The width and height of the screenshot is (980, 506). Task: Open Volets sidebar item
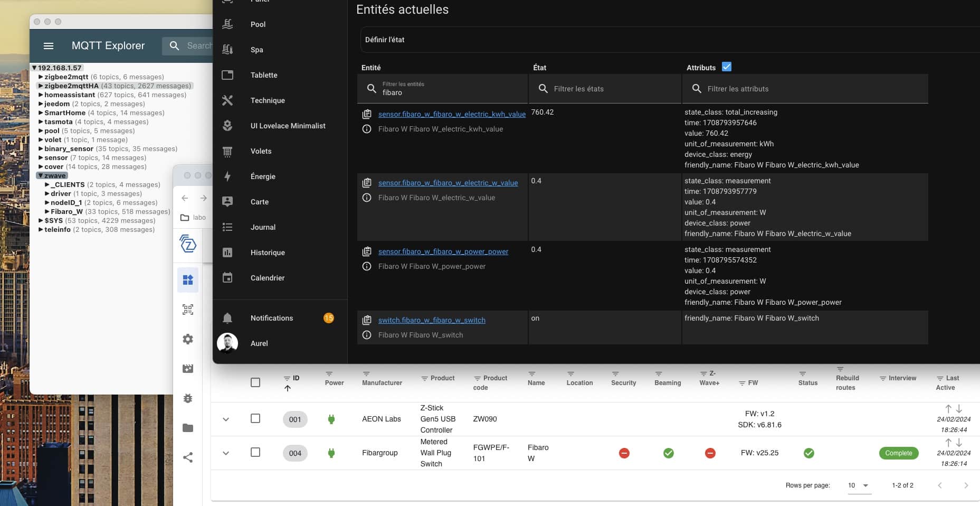261,151
